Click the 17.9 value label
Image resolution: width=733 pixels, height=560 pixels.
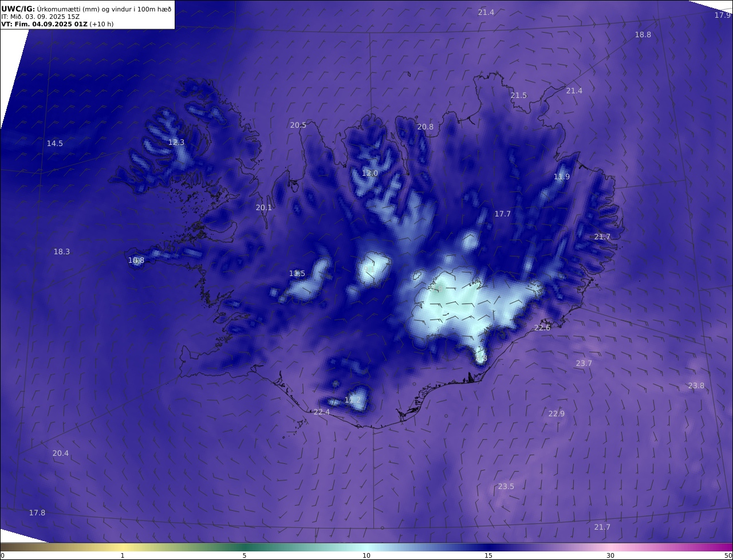[x=723, y=15]
